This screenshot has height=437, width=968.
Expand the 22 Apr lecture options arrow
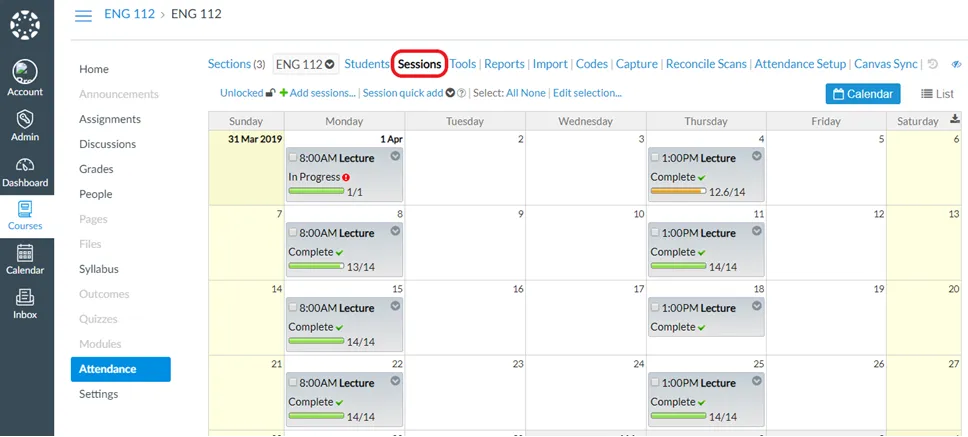tap(395, 381)
